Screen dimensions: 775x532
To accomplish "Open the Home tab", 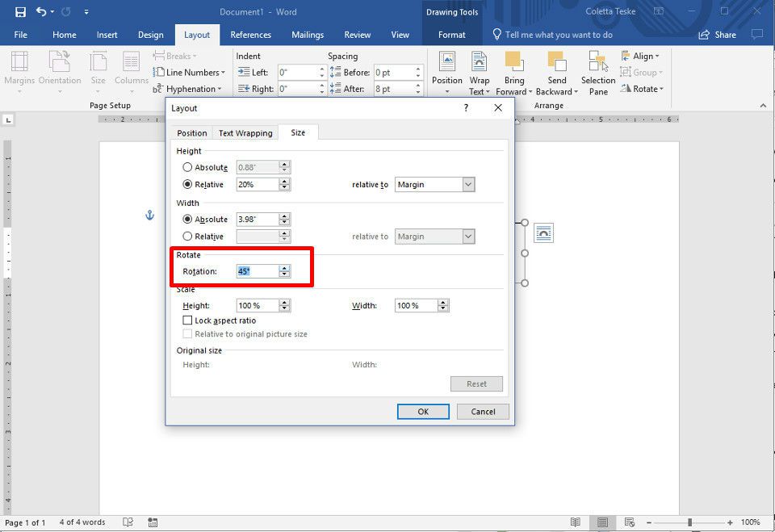I will coord(65,35).
